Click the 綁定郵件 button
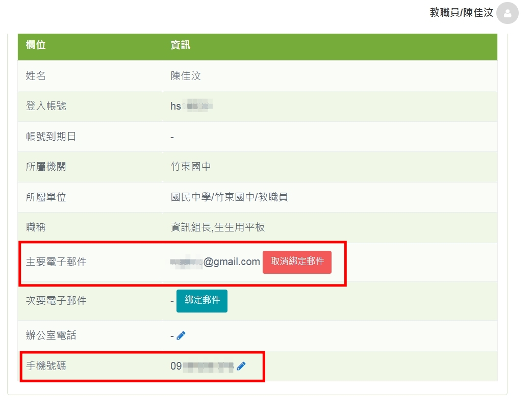This screenshot has height=416, width=532. [202, 301]
